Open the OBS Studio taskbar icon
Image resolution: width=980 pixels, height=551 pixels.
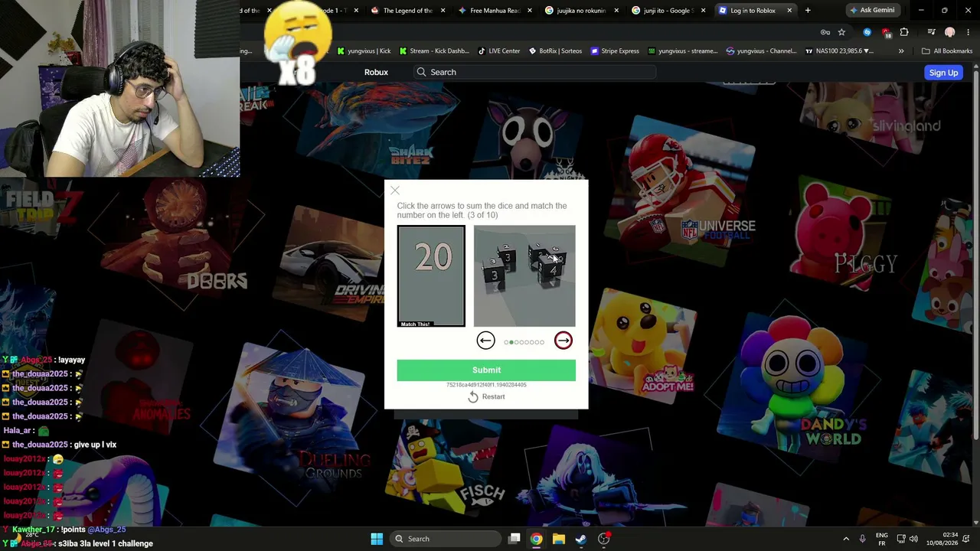[604, 539]
